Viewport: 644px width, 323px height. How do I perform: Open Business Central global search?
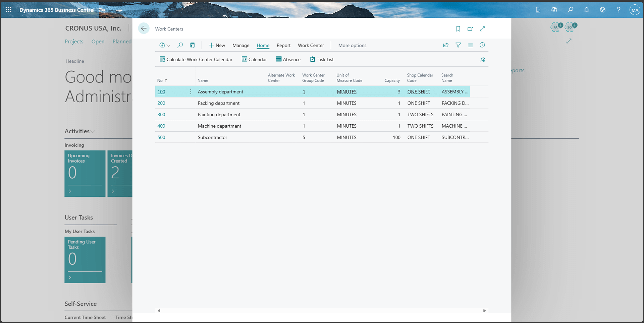[571, 10]
